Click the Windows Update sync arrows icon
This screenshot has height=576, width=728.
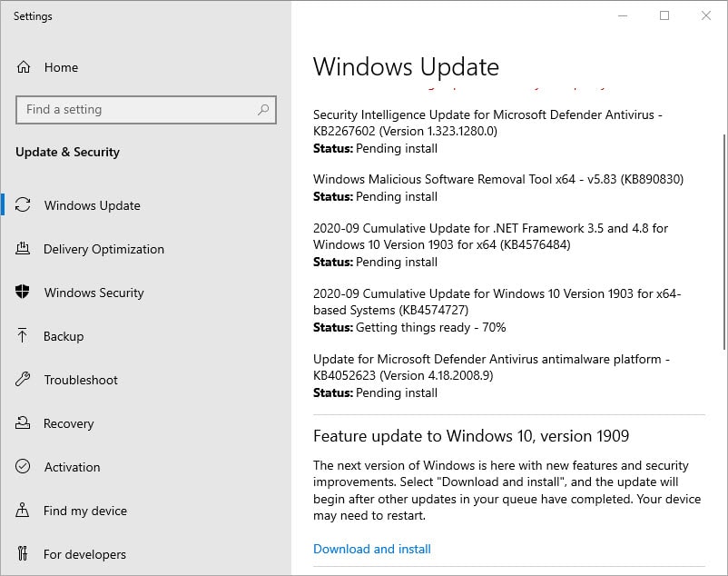point(23,204)
